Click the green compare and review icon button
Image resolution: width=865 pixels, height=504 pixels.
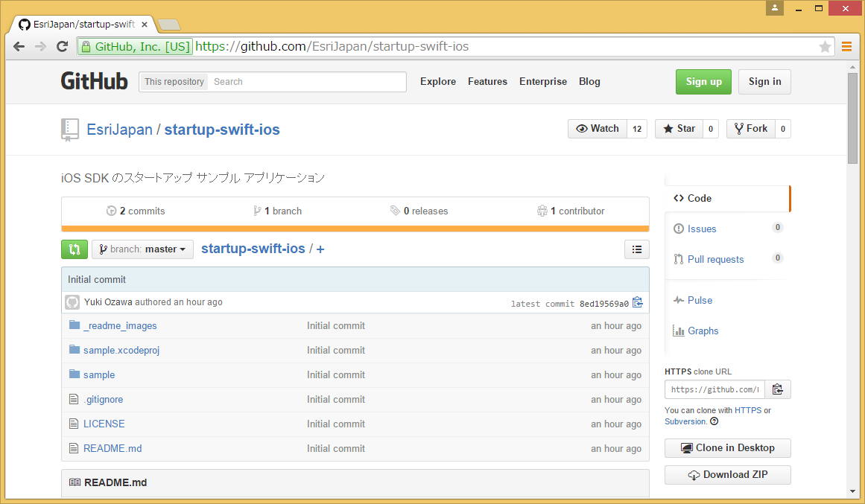(75, 249)
